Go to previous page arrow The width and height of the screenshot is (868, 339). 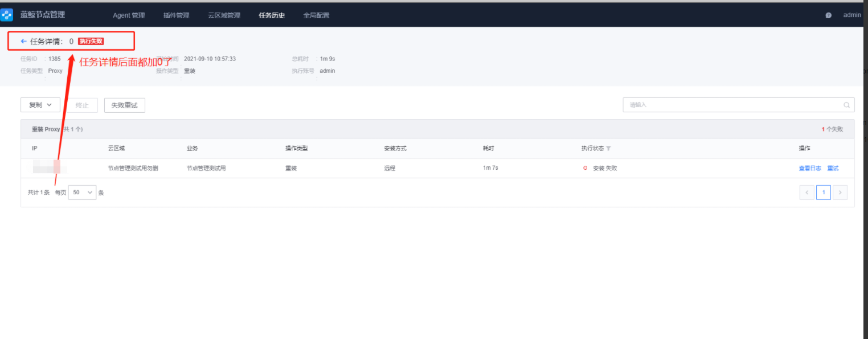(x=806, y=193)
